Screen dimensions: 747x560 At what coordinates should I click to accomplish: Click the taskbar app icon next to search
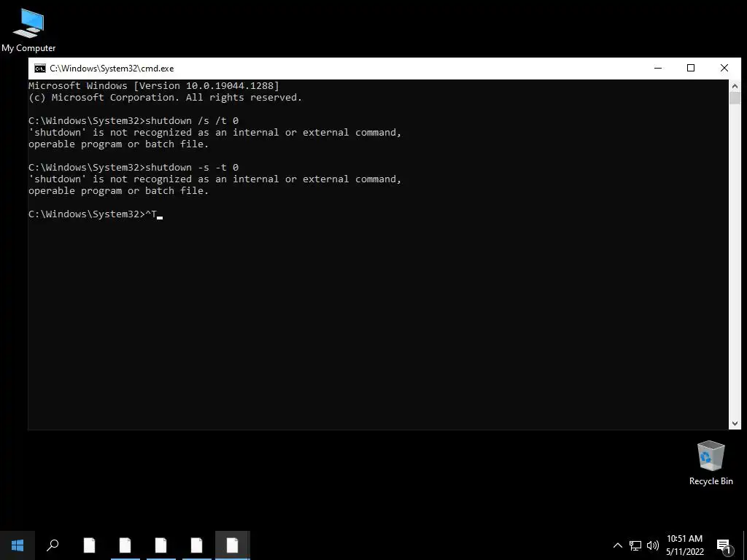[x=89, y=545]
